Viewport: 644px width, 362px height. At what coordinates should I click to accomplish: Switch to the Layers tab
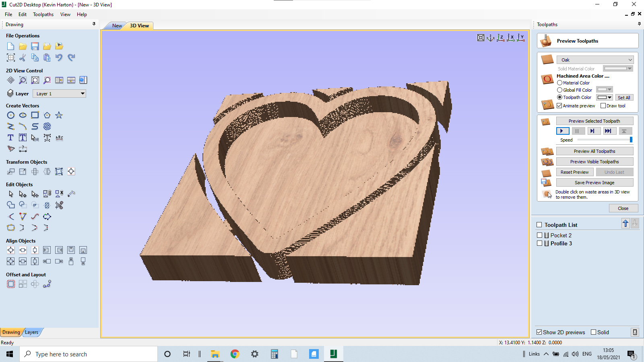click(x=31, y=332)
